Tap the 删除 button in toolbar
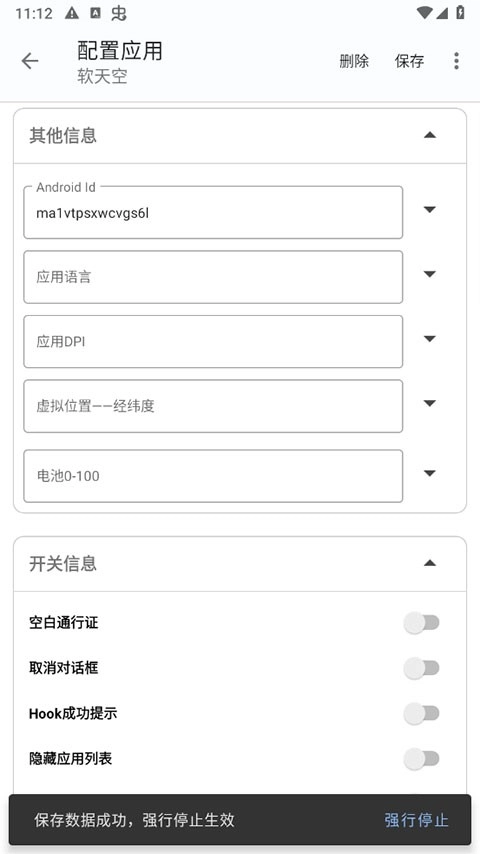The image size is (480, 854). [354, 61]
